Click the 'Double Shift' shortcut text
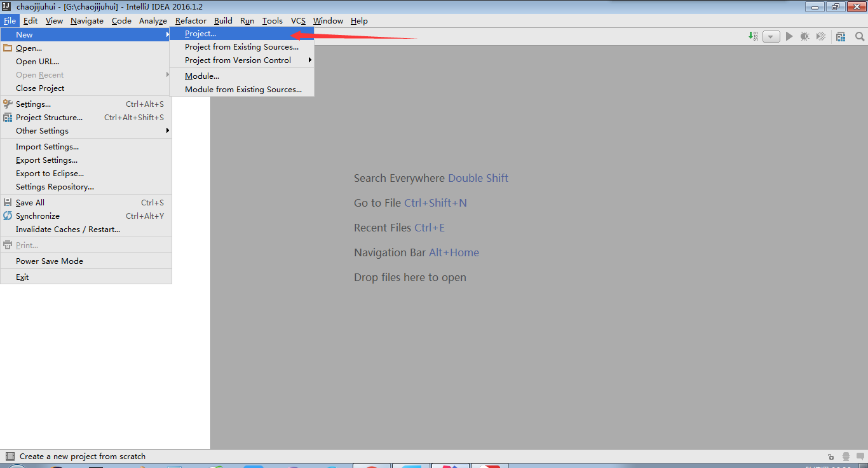The height and width of the screenshot is (468, 868). [x=478, y=178]
